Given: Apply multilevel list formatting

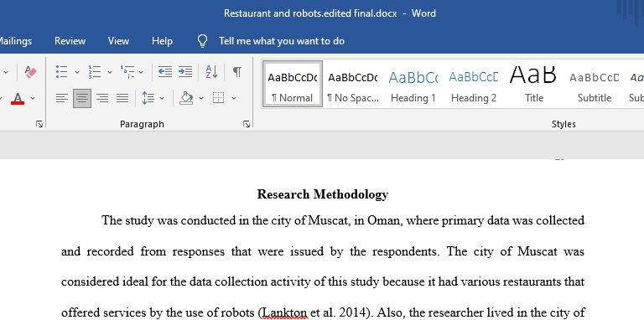Looking at the screenshot, I should tap(127, 72).
